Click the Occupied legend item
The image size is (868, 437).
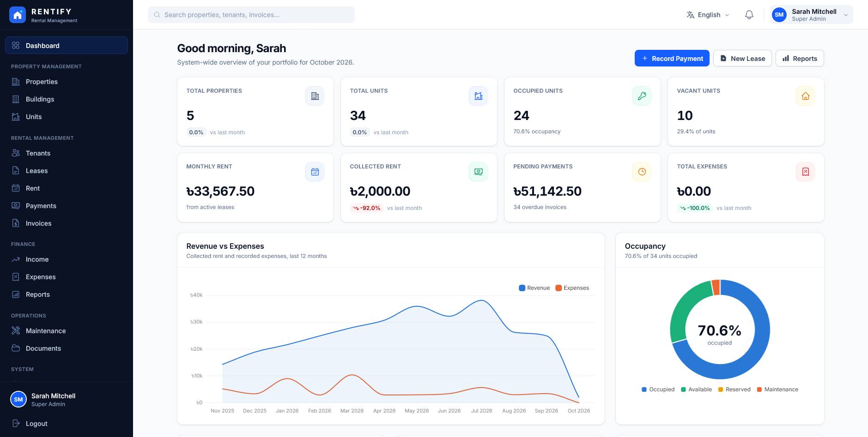(658, 389)
